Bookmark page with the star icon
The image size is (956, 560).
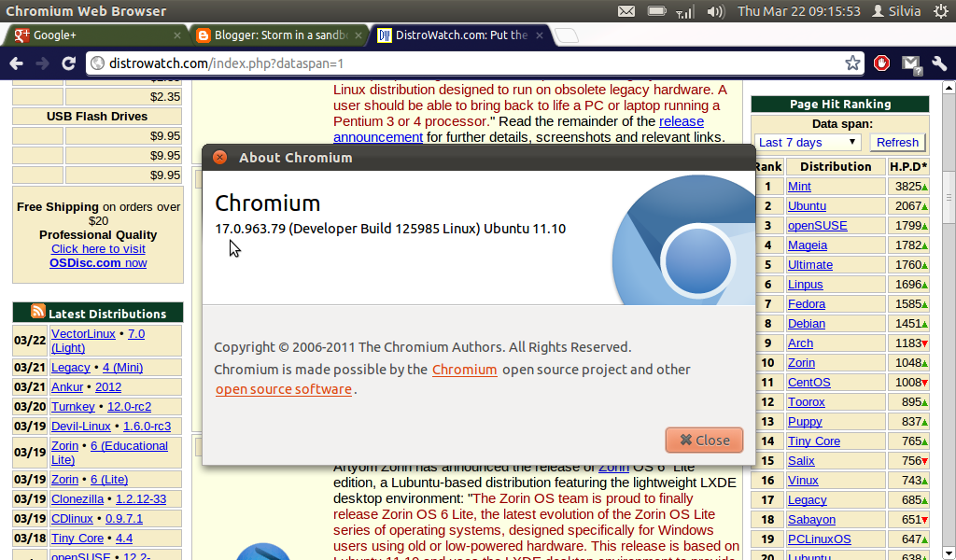point(852,63)
